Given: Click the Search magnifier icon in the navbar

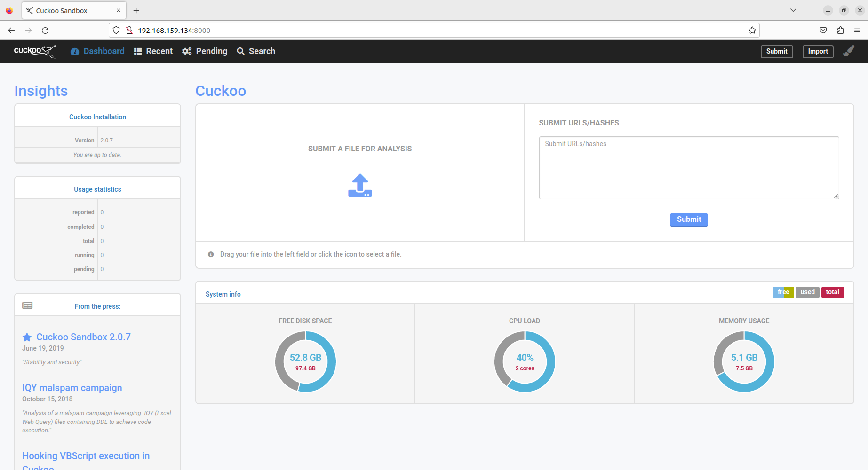Looking at the screenshot, I should pos(241,51).
